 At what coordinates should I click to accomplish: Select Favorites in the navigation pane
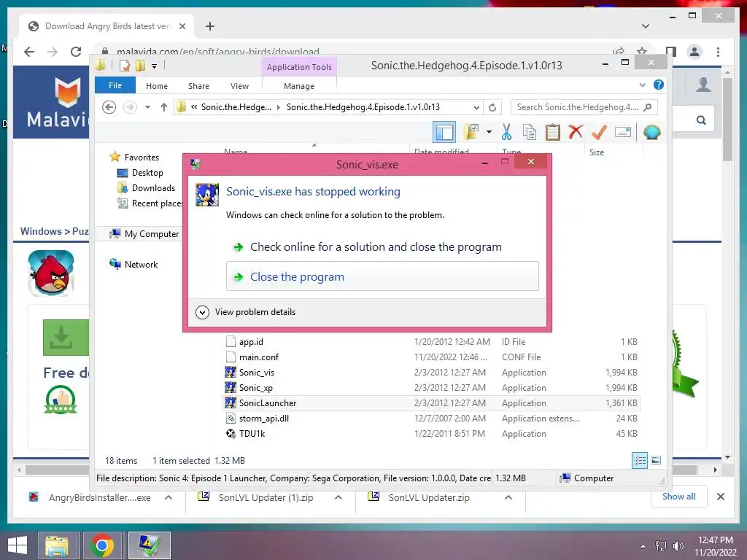[142, 157]
